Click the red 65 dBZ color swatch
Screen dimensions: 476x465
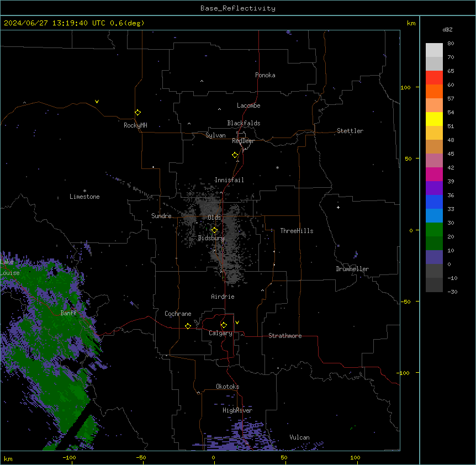point(434,77)
